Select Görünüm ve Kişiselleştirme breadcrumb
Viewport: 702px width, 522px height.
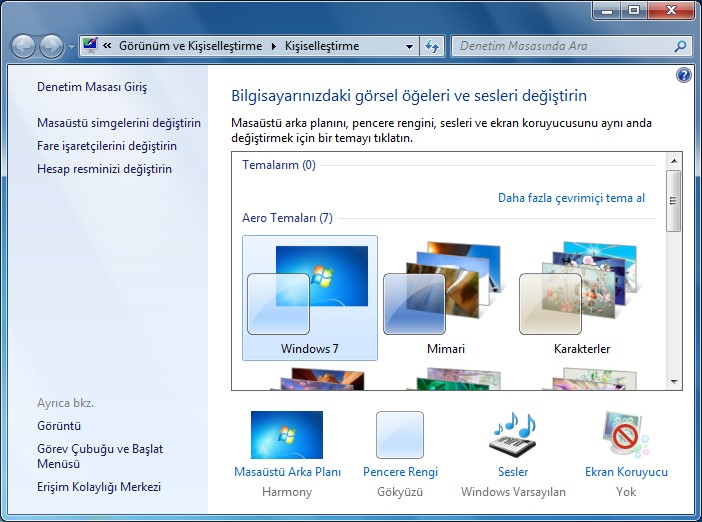[190, 46]
